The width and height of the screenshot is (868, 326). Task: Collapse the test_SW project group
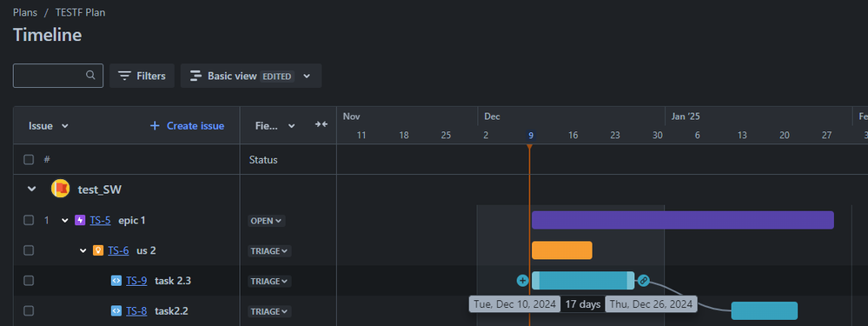click(32, 190)
